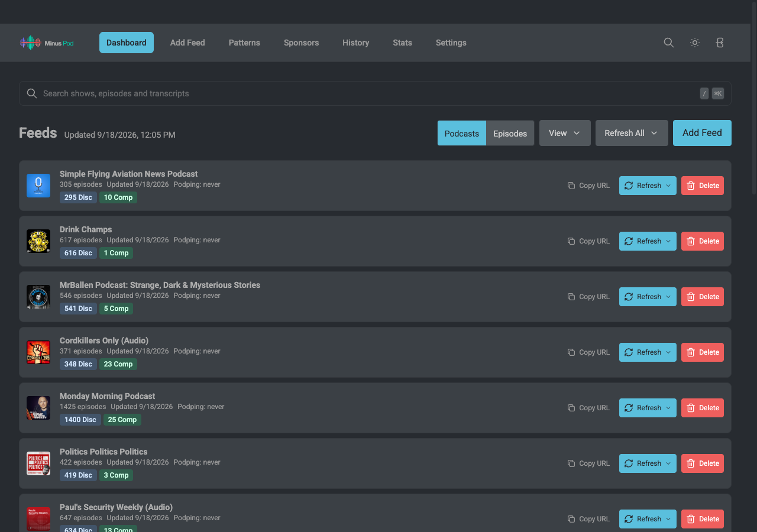The image size is (757, 532).
Task: Go to the Dashboard tab
Action: [127, 43]
